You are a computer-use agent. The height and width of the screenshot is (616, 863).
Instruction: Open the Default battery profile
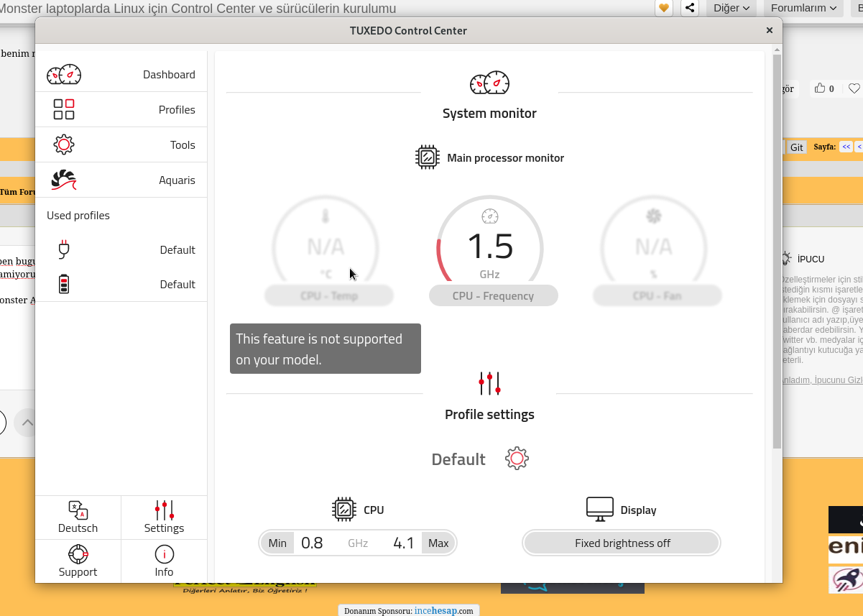click(x=121, y=284)
